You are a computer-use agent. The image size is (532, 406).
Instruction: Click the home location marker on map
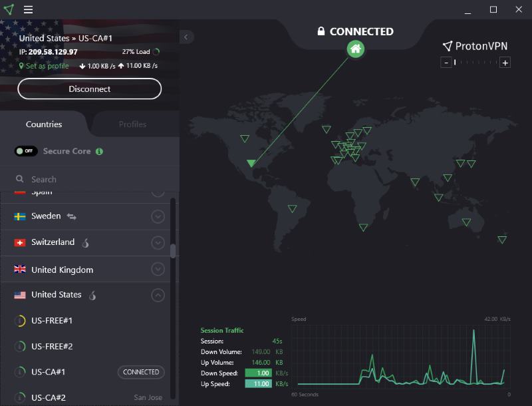[x=356, y=49]
